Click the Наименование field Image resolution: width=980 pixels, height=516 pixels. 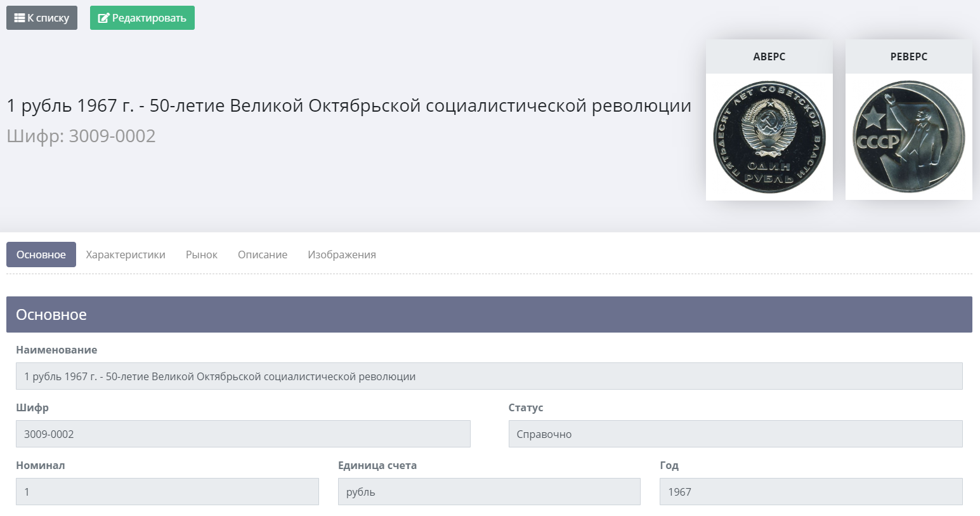pos(489,376)
